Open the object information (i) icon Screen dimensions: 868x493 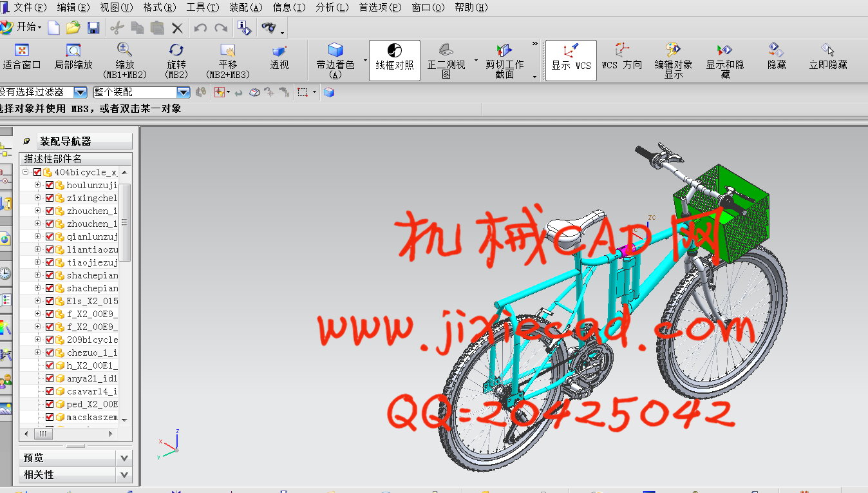(244, 27)
